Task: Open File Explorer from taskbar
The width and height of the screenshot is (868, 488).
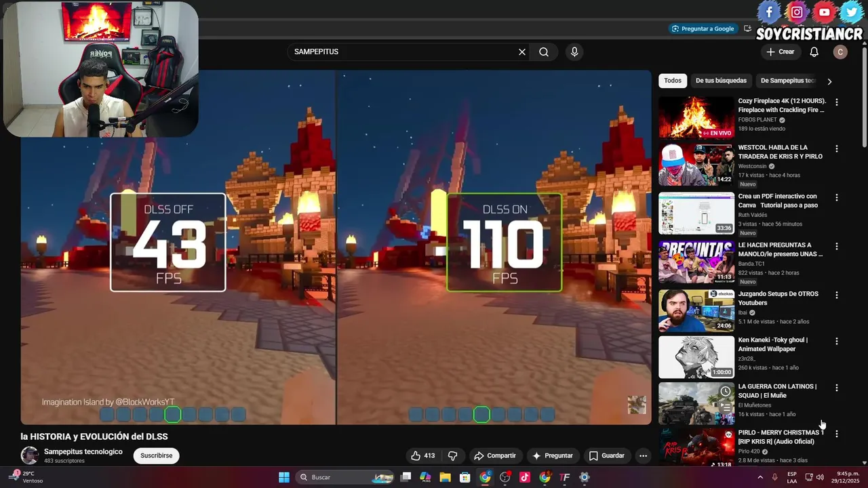Action: [x=445, y=477]
